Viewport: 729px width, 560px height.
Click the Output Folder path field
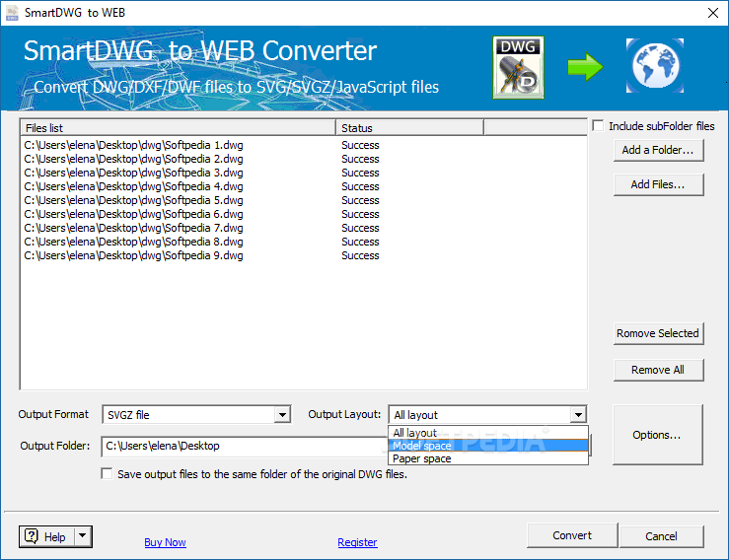click(x=245, y=447)
